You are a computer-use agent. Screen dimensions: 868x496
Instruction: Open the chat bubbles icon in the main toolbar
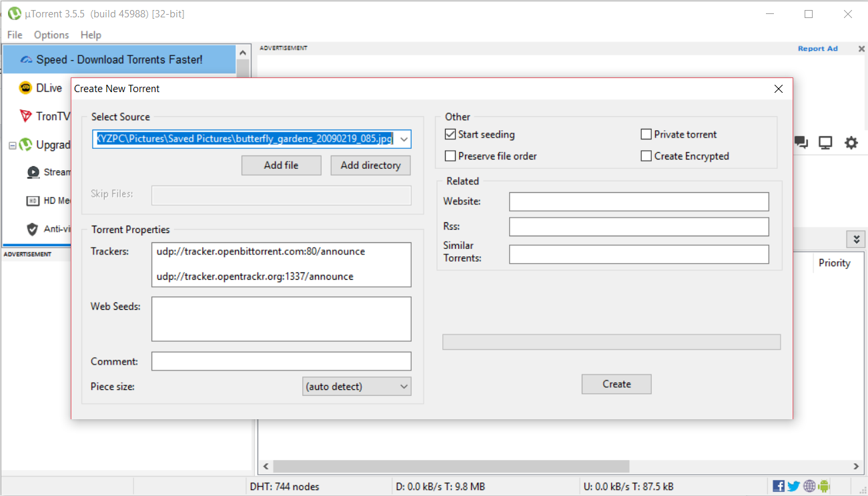801,142
